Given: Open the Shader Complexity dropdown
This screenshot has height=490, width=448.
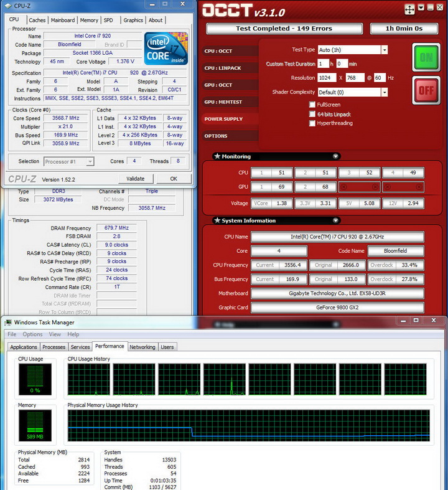Looking at the screenshot, I should coord(385,92).
